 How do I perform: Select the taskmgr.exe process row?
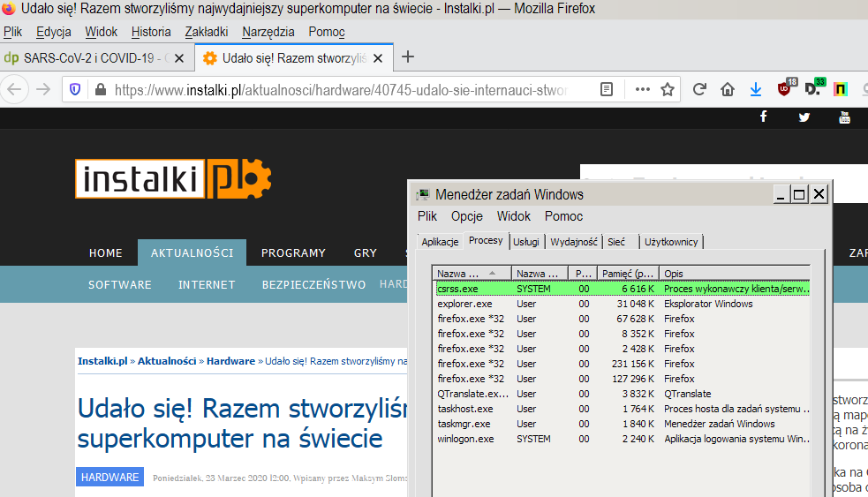(x=623, y=424)
